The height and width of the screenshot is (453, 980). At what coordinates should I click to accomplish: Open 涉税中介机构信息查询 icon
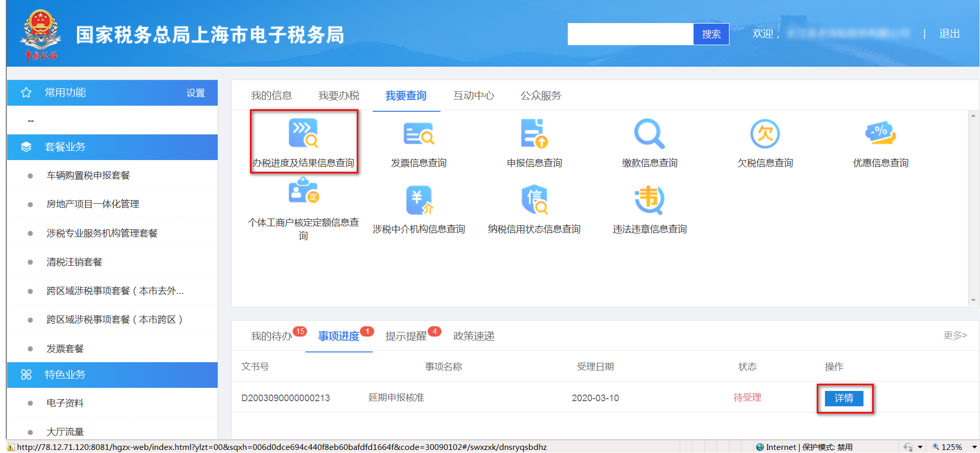point(418,200)
